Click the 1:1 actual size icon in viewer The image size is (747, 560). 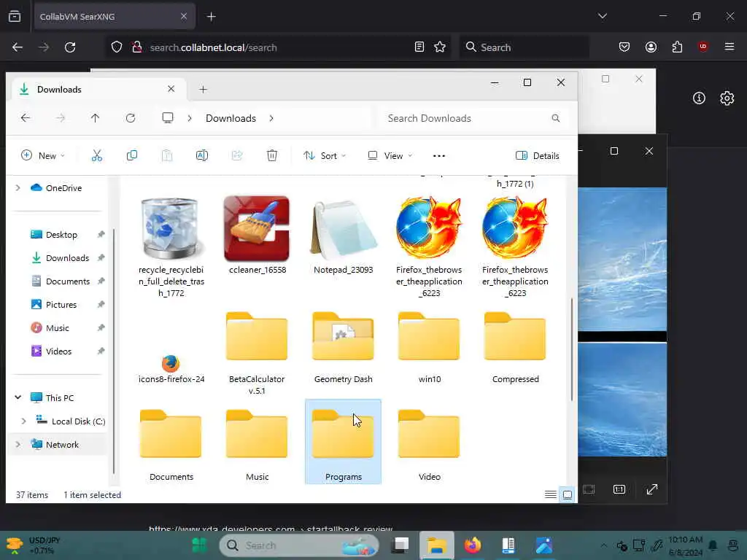[x=619, y=489]
